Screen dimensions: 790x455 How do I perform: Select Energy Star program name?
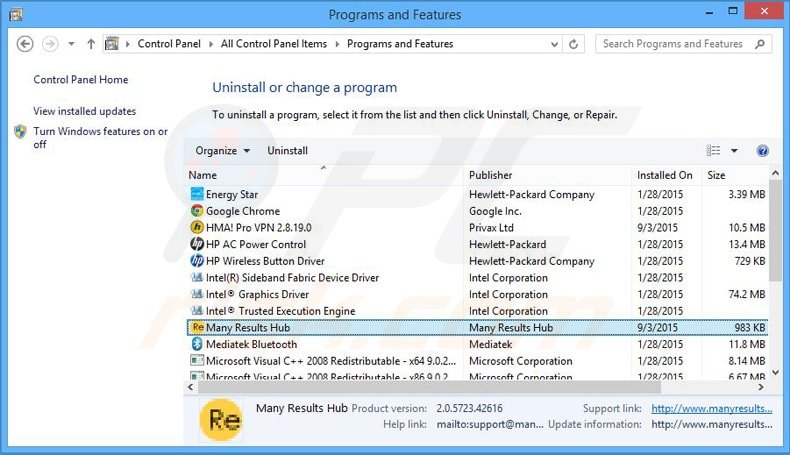point(232,194)
